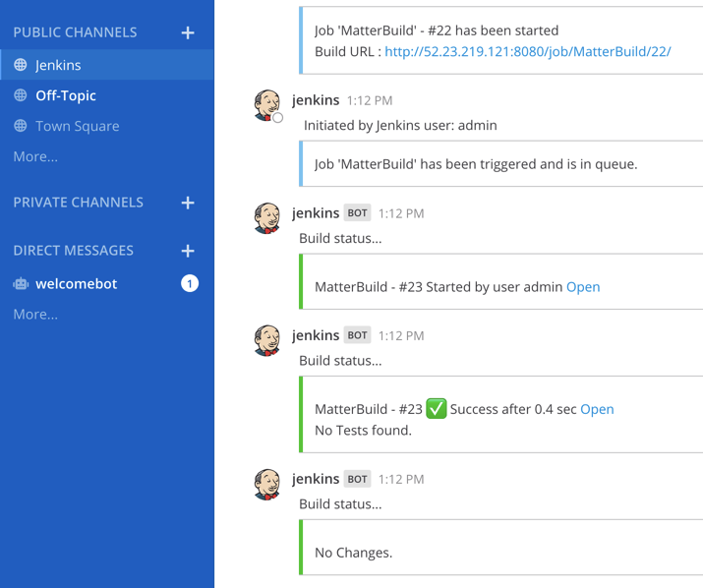
Task: Click the BOT tag on the No Changes post
Action: 357,479
